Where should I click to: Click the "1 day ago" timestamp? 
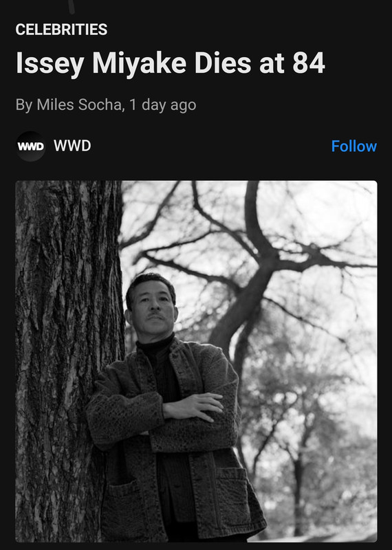tap(162, 105)
